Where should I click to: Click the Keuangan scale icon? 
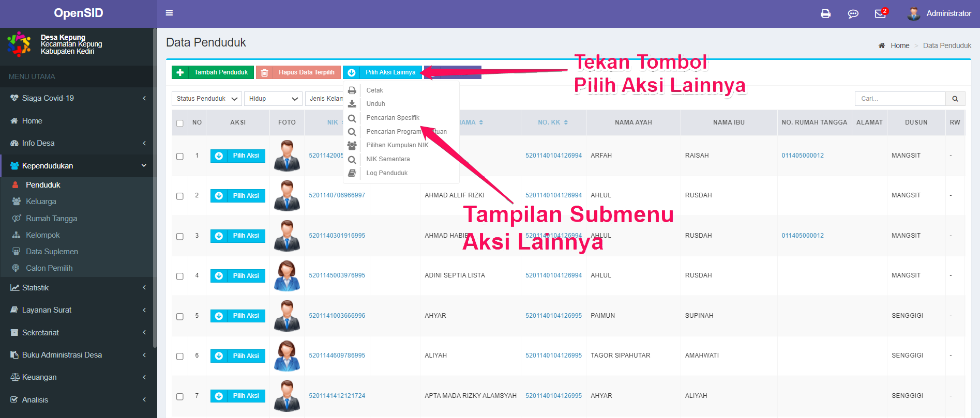coord(15,377)
